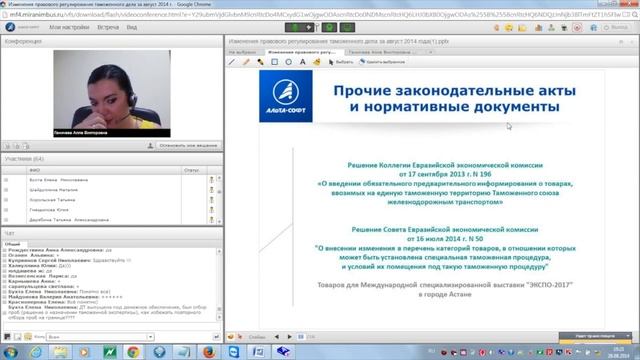Open the Мои настройки menu
The image size is (640, 360).
[69, 27]
